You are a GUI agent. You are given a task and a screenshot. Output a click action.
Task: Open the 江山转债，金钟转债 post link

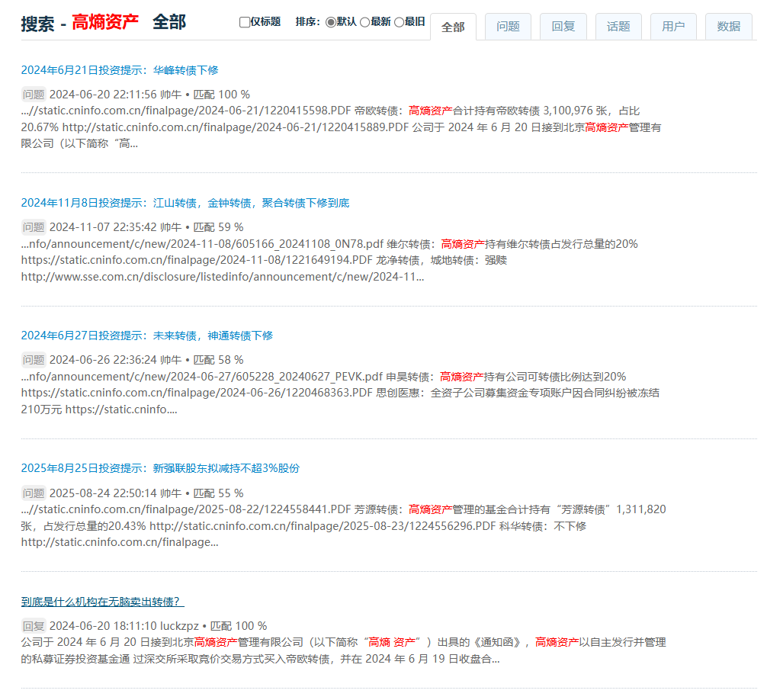tap(185, 203)
